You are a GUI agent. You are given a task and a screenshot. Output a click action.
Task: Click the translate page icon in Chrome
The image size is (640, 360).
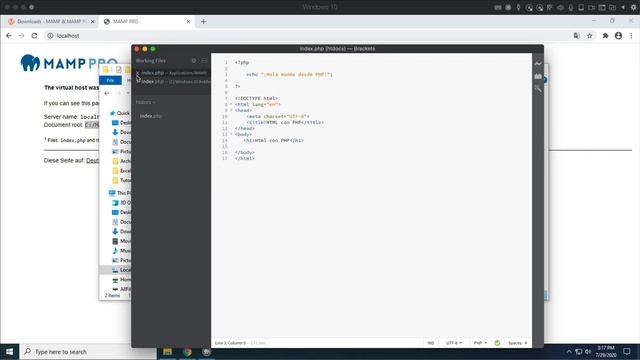tap(577, 36)
